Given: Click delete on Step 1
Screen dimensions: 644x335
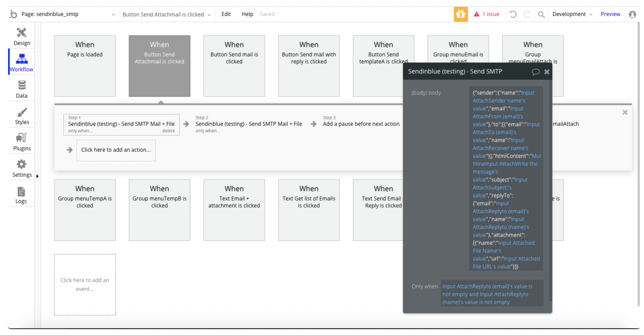Looking at the screenshot, I should pos(168,131).
